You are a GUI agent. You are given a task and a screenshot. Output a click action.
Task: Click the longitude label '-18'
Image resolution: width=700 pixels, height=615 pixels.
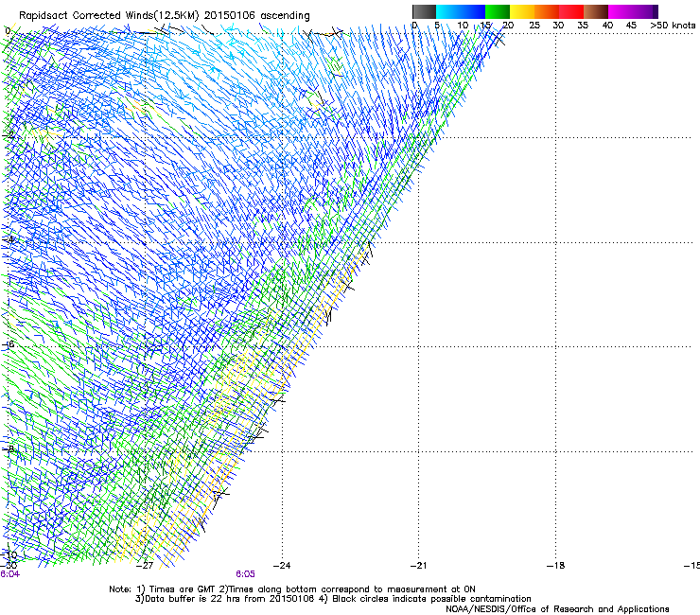pyautogui.click(x=555, y=566)
